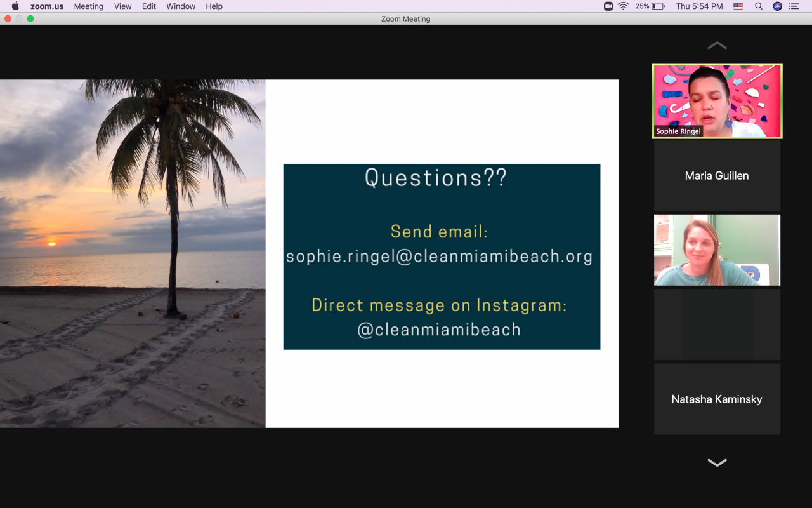The image size is (812, 508).
Task: Select Maria Guillen's participant tile
Action: (x=717, y=176)
